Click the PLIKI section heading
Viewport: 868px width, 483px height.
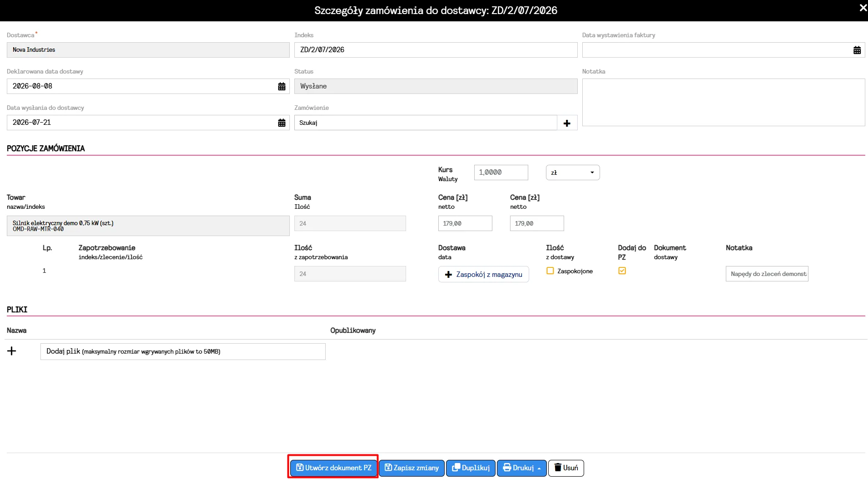[x=17, y=310]
